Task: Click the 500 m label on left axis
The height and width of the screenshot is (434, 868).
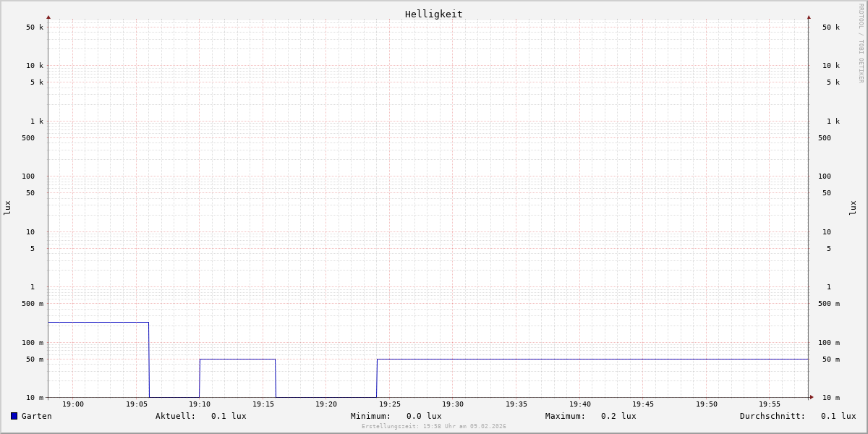Action: (33, 304)
